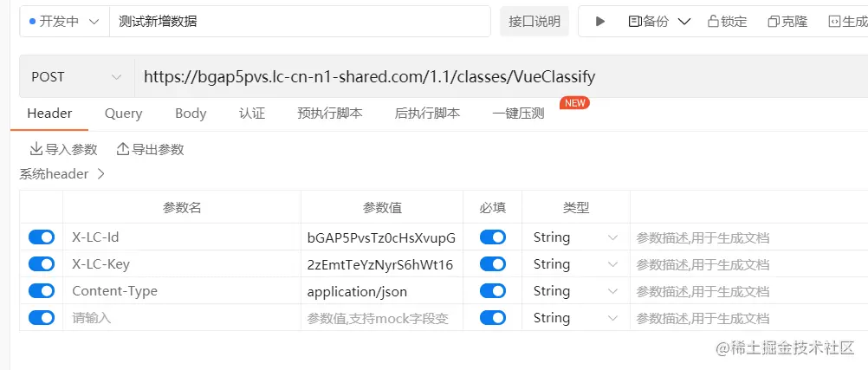This screenshot has width=868, height=370.
Task: Click the 备份 backup icon
Action: (x=635, y=22)
